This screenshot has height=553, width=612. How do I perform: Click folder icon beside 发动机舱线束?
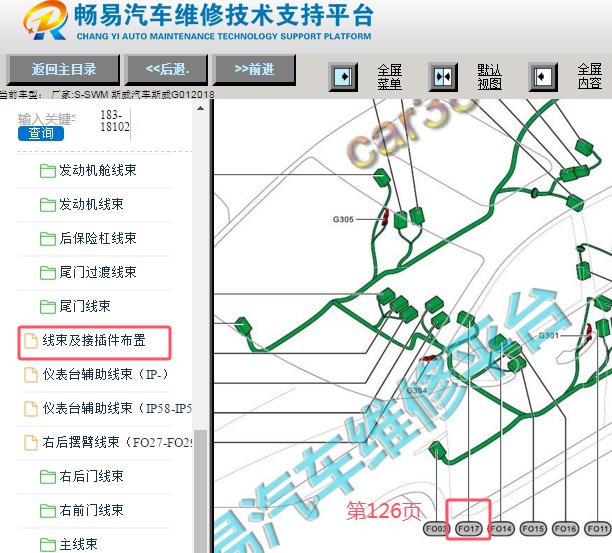[48, 171]
